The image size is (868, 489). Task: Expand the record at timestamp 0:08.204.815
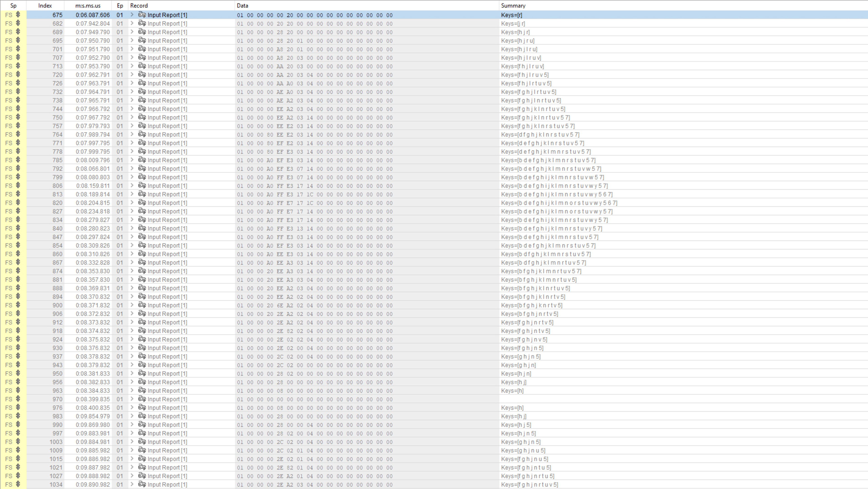point(132,203)
